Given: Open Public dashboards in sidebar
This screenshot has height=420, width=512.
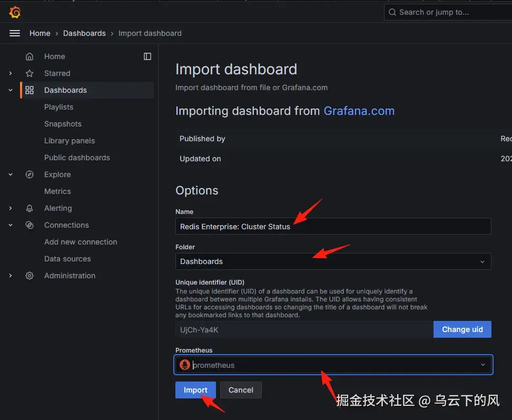Looking at the screenshot, I should [77, 158].
